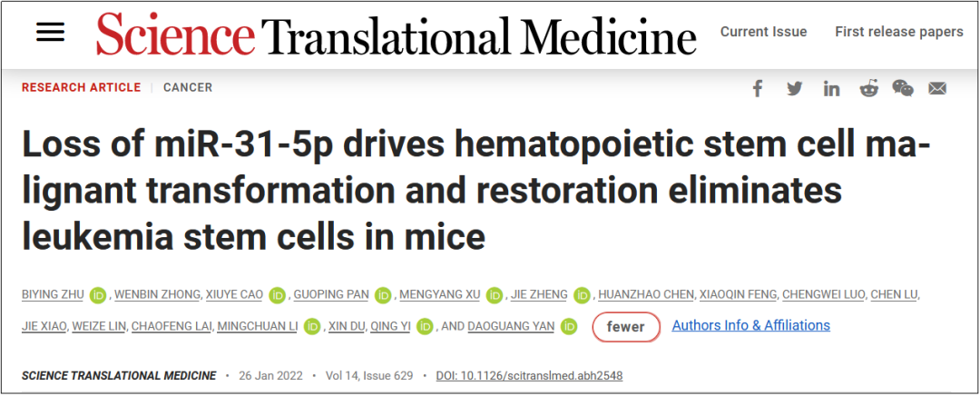Click the Research Article label
The width and height of the screenshot is (980, 396).
pyautogui.click(x=81, y=88)
